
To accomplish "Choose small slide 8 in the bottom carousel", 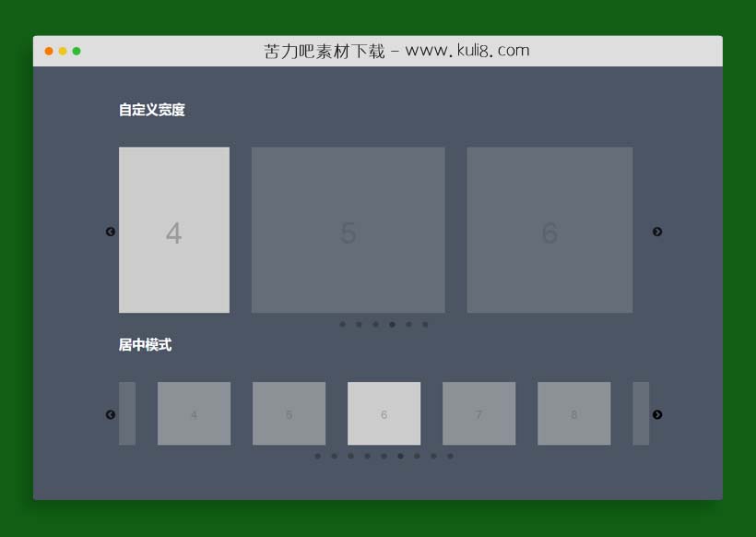I will click(573, 413).
